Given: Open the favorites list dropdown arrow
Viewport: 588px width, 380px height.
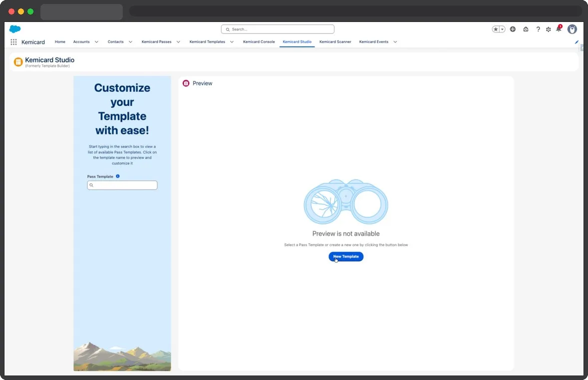Looking at the screenshot, I should coord(502,29).
